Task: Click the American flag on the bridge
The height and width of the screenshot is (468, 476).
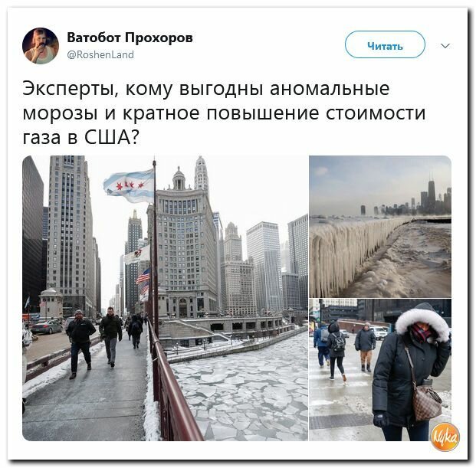Action: click(x=143, y=276)
